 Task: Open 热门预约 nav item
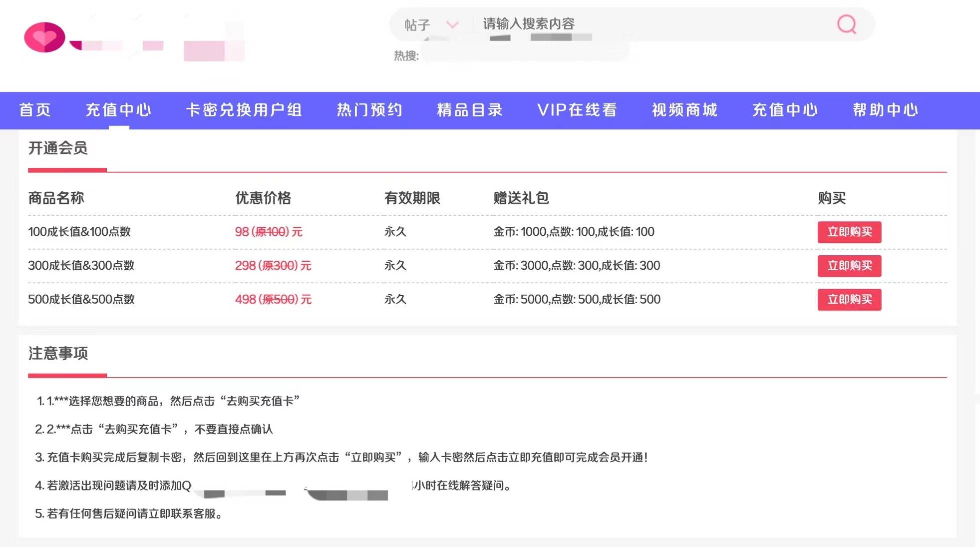(x=369, y=110)
